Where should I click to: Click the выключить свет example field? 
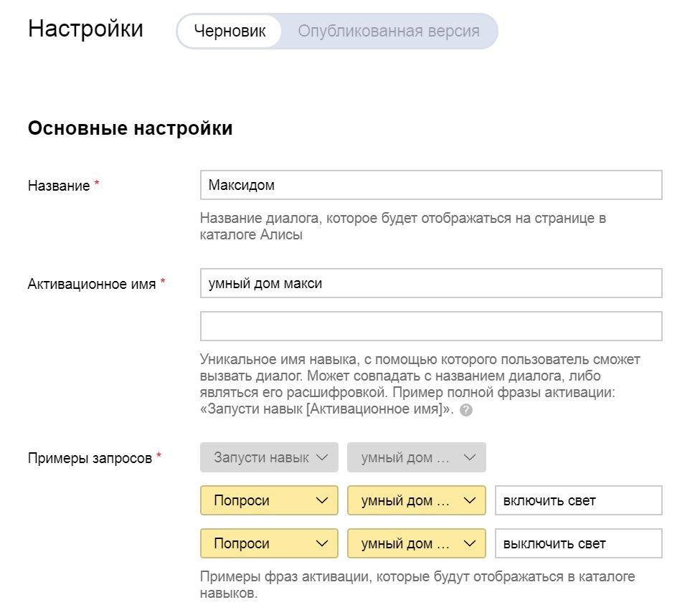click(x=579, y=543)
